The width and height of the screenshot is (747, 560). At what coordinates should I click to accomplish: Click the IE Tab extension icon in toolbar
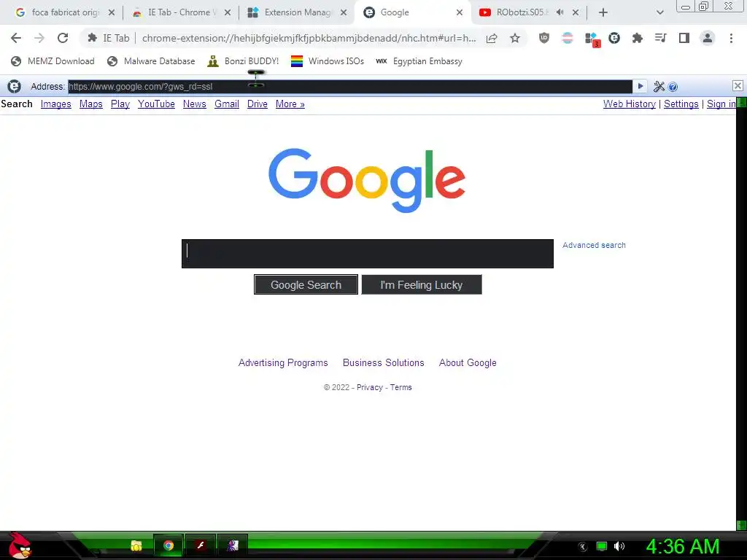tap(614, 38)
